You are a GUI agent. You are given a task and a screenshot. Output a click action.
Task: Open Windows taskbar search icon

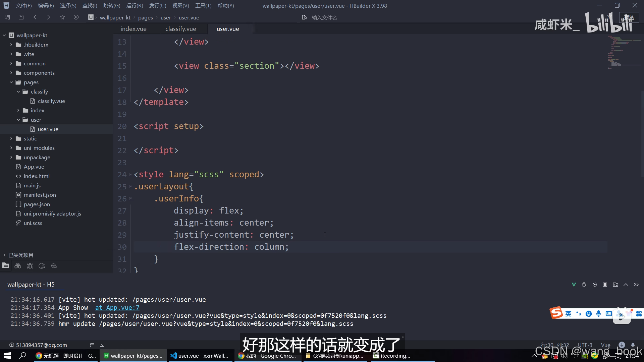click(x=22, y=356)
